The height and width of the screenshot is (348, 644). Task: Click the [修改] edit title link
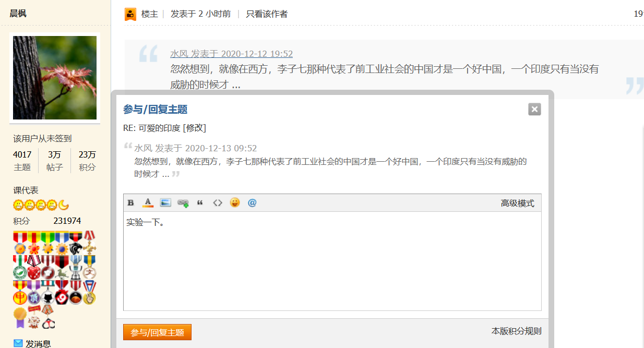click(194, 128)
